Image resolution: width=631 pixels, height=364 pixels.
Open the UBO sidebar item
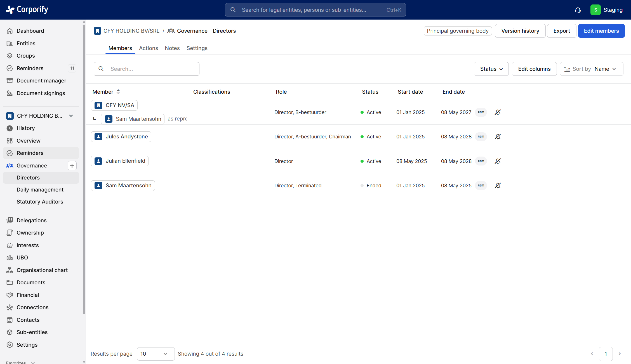(x=22, y=257)
